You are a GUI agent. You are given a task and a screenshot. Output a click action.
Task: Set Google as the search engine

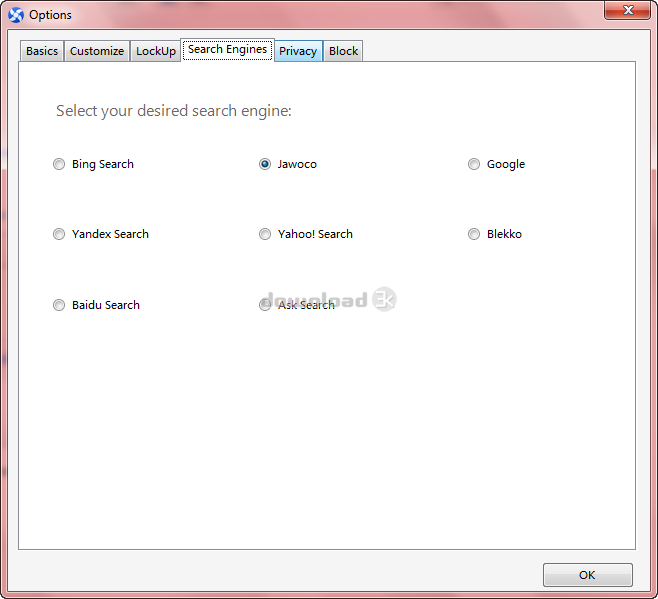point(474,165)
